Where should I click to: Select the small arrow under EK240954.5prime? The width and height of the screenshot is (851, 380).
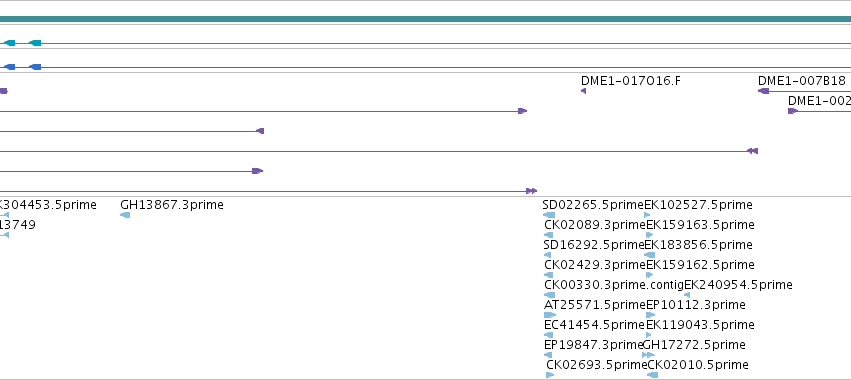coord(687,295)
